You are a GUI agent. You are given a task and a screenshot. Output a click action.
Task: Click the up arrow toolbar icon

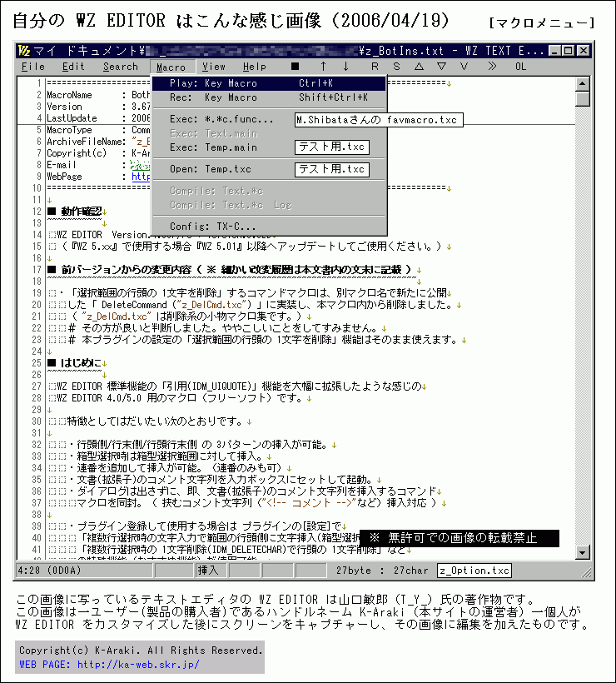pyautogui.click(x=323, y=66)
